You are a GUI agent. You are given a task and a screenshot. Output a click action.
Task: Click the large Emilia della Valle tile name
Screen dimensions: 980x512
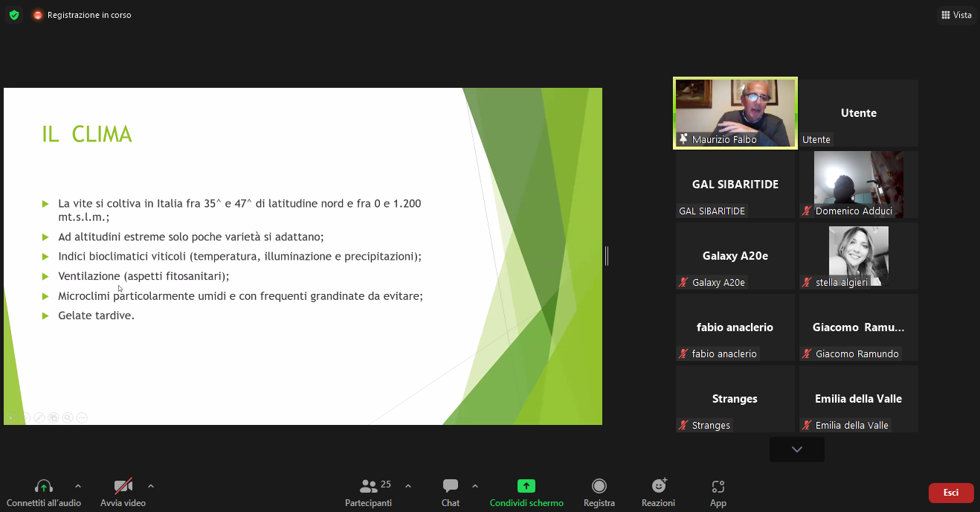pos(859,399)
